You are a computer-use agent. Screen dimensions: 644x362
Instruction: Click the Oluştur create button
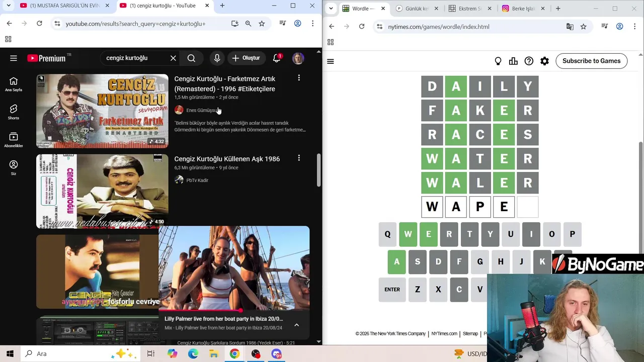tap(246, 58)
